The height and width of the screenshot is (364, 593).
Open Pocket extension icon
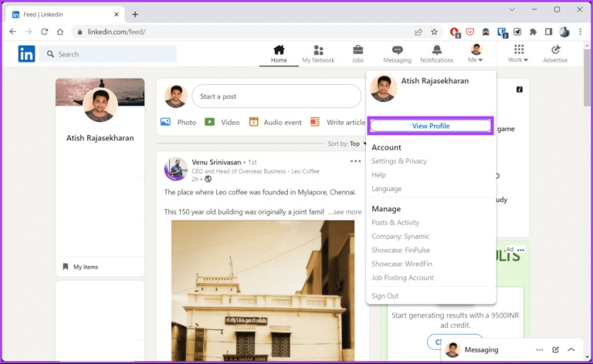469,32
